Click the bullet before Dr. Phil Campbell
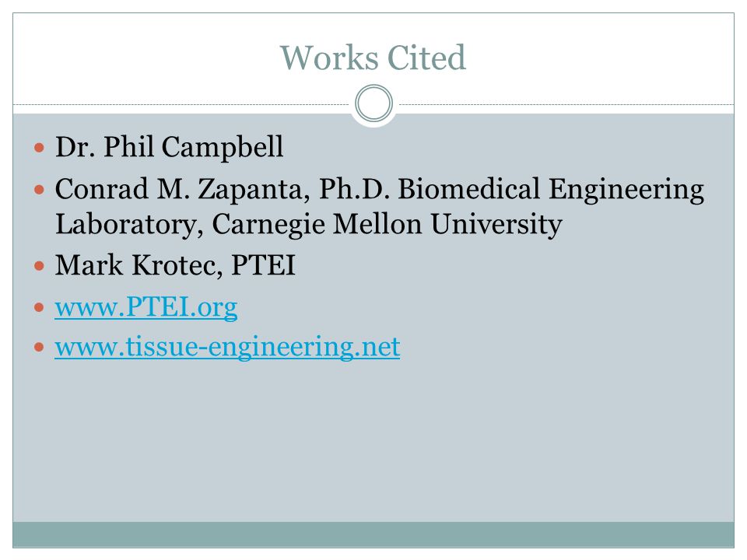This screenshot has width=747, height=560. tap(40, 148)
